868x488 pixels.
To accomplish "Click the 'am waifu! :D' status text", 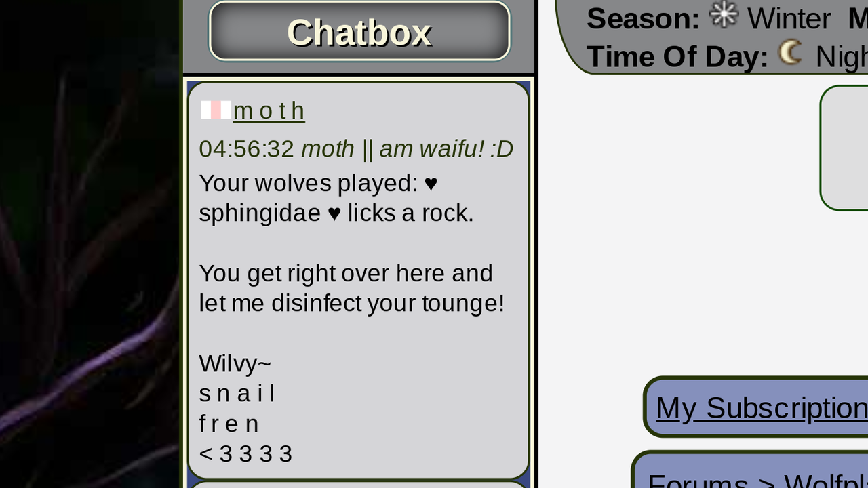I will (446, 148).
